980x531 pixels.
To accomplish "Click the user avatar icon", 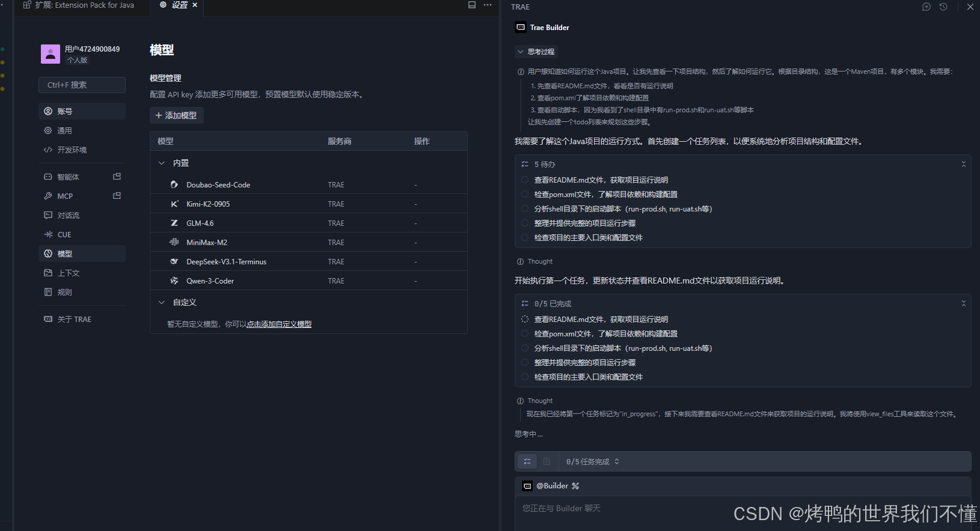I will 51,54.
